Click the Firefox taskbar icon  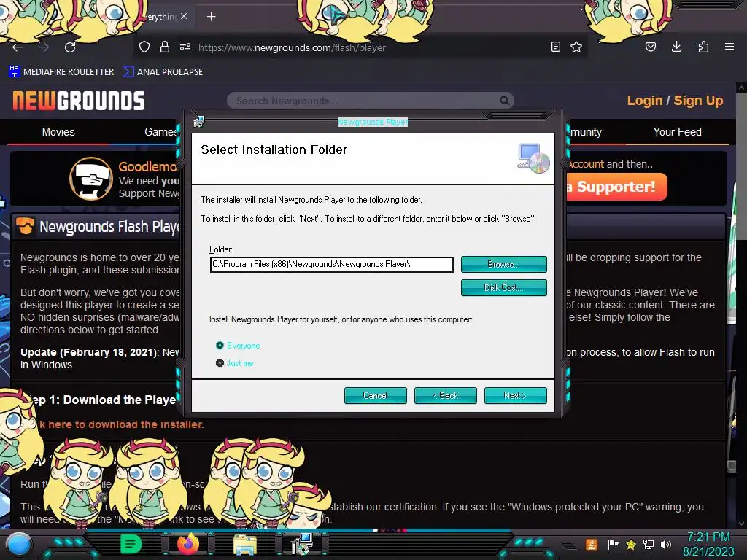click(188, 543)
